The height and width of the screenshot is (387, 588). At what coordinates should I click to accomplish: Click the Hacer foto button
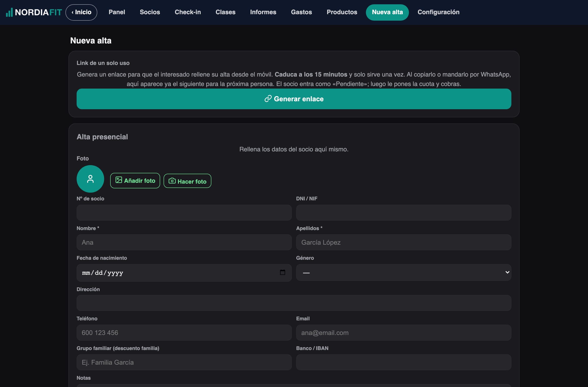click(187, 181)
